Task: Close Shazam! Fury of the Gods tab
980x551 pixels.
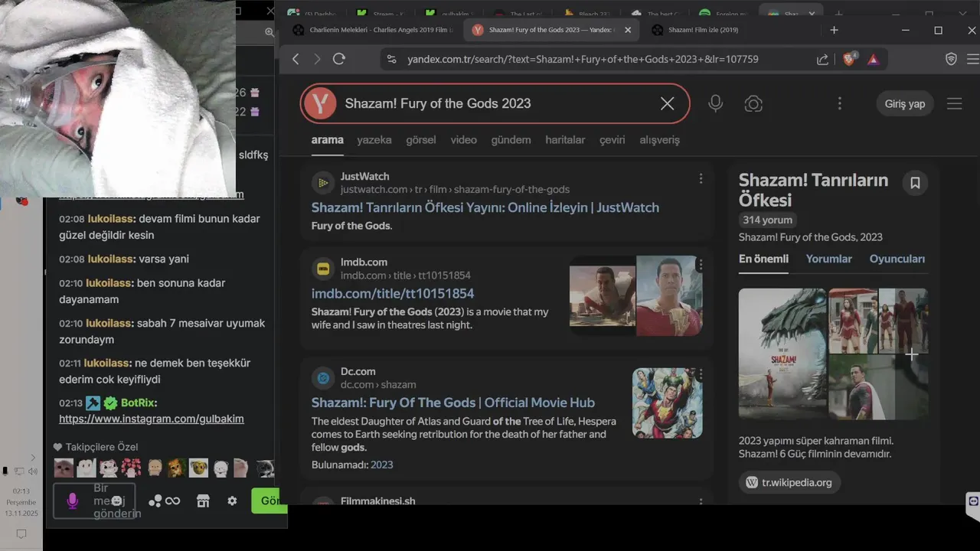Action: click(628, 30)
